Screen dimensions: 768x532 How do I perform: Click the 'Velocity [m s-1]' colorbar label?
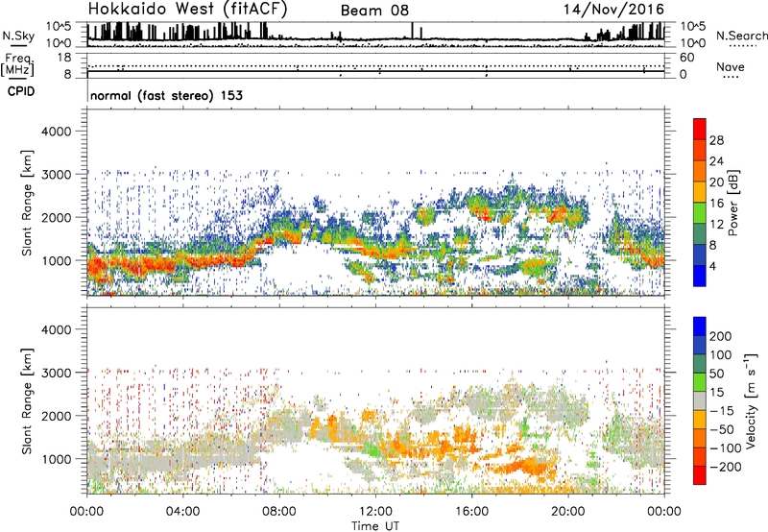click(x=751, y=401)
